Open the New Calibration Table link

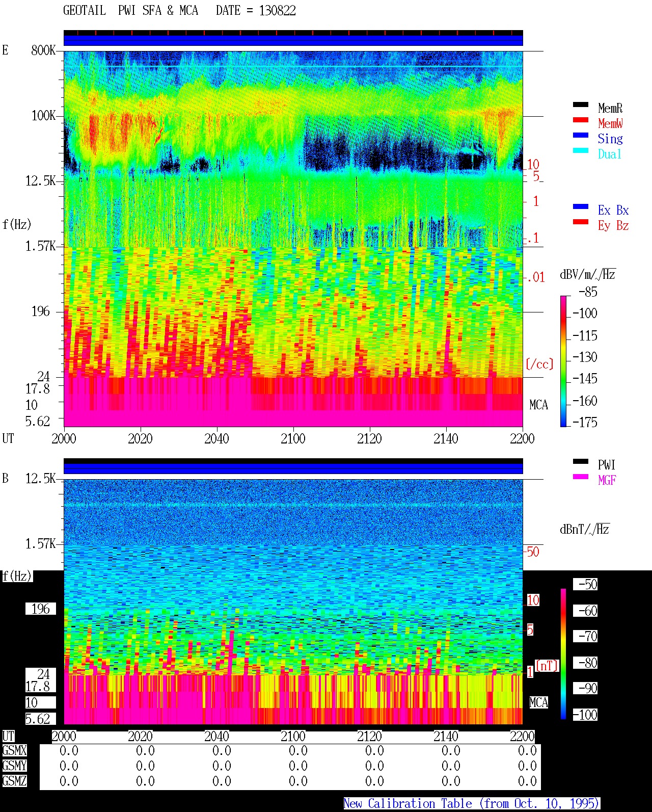coord(471,804)
